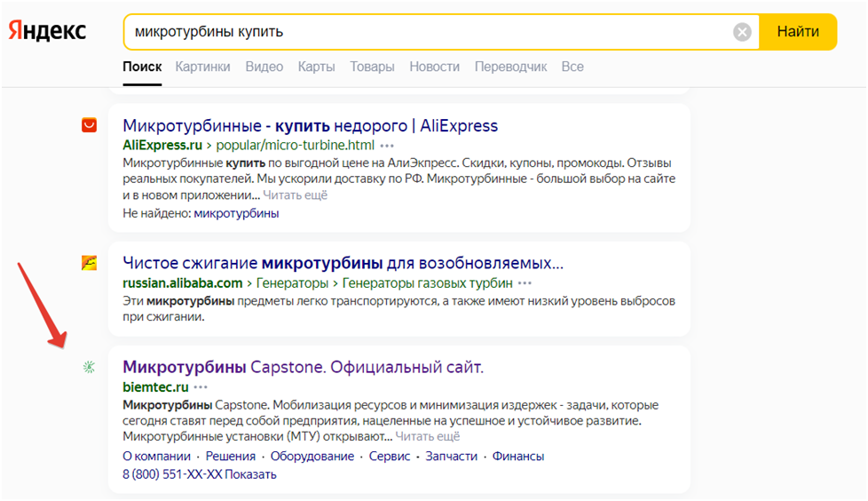Select the Товары tab
Image resolution: width=868 pixels, height=501 pixels.
[372, 67]
